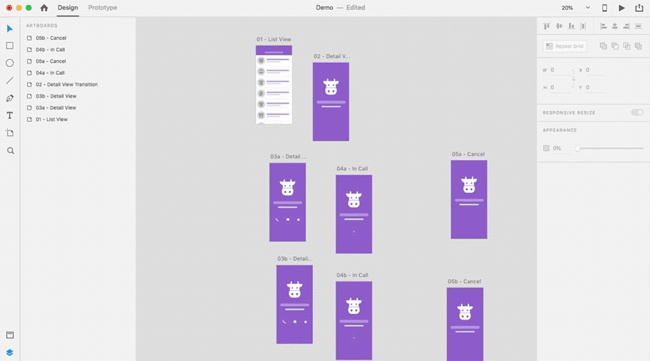Click the Repeat Grid button

point(565,46)
